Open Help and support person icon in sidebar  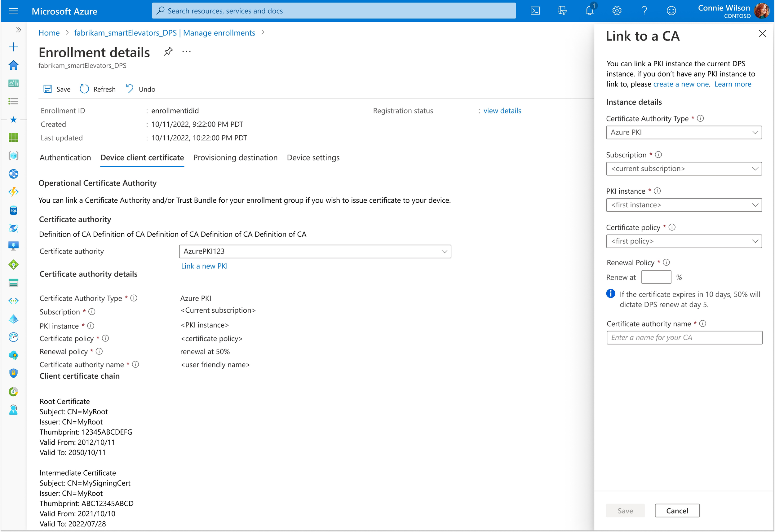pyautogui.click(x=13, y=410)
